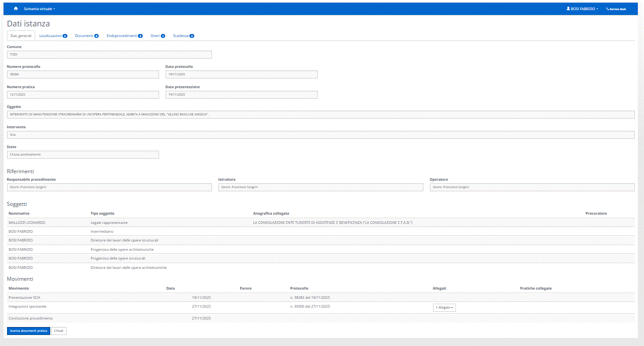644x346 pixels.
Task: Click the Chiudi button
Action: [x=59, y=331]
